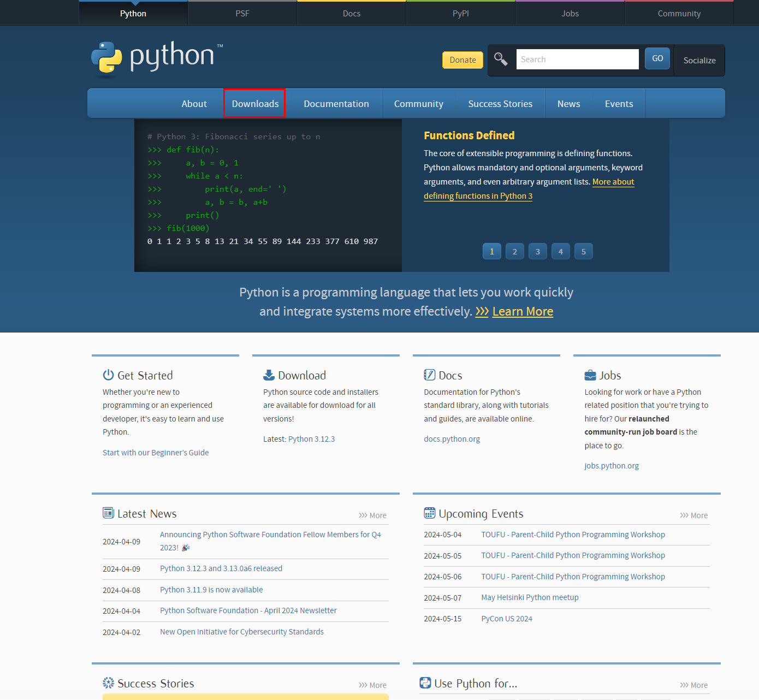The image size is (759, 700).
Task: Focus the Search input field
Action: [x=577, y=59]
